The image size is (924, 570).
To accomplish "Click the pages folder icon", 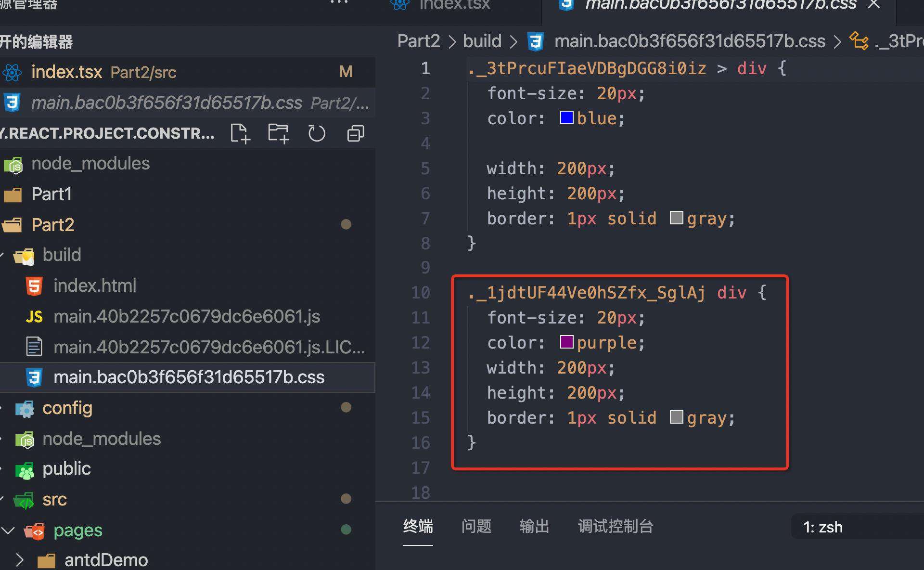I will pos(35,531).
